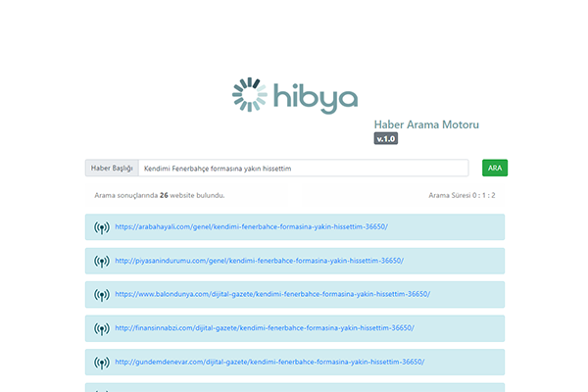Viewport: 588px width, 392px height.
Task: Click the v.1.0 version badge
Action: click(385, 139)
